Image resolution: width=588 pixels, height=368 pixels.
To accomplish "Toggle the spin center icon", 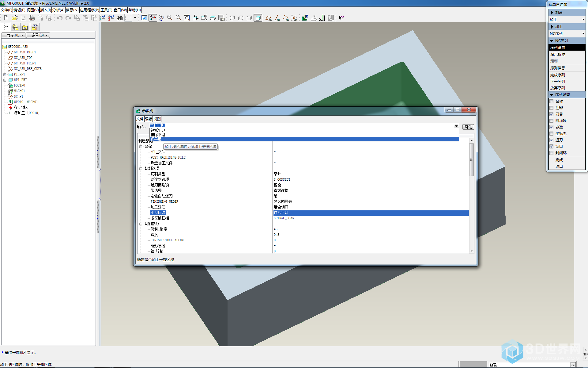I will point(153,18).
